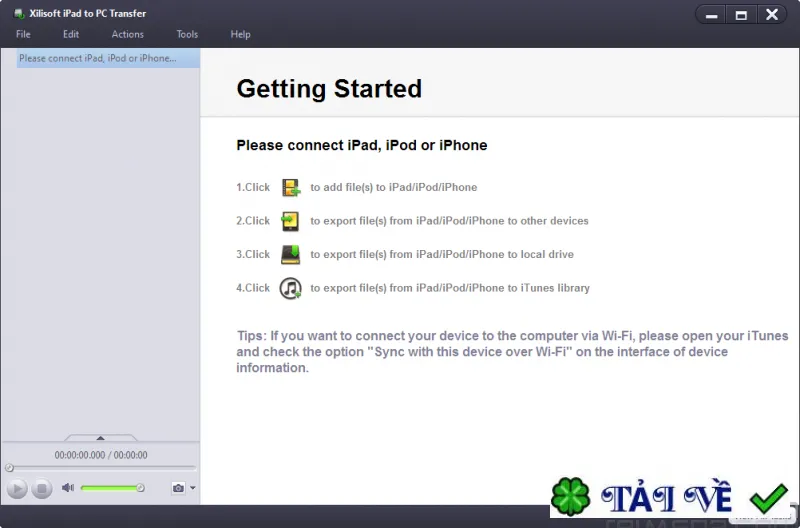The height and width of the screenshot is (528, 800).
Task: Click the export to iTunes library icon
Action: coord(290,288)
